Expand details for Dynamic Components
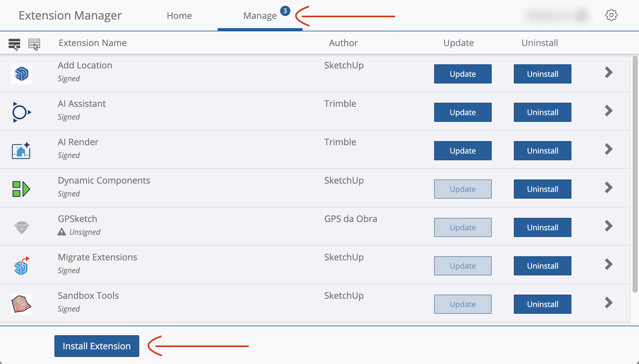Viewport: 639px width, 364px height. point(609,188)
